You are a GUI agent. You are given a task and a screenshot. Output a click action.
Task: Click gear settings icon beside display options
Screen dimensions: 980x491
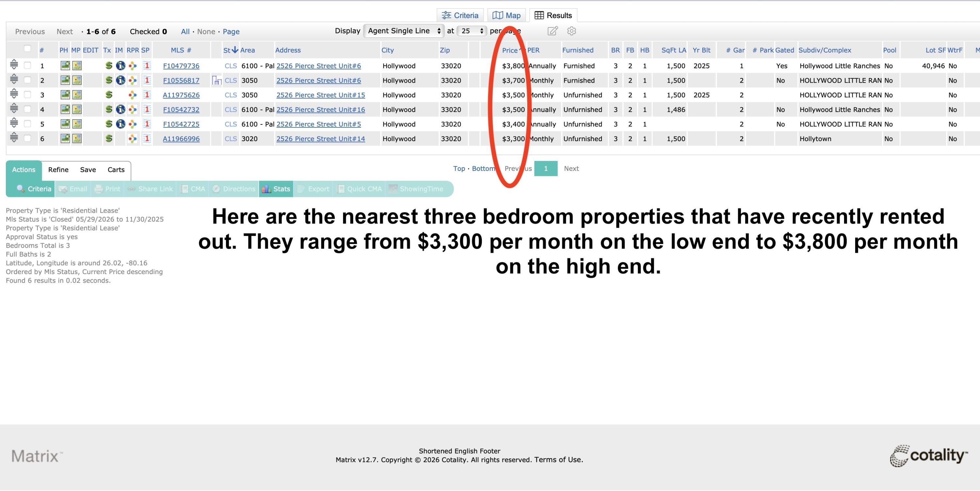click(x=571, y=31)
